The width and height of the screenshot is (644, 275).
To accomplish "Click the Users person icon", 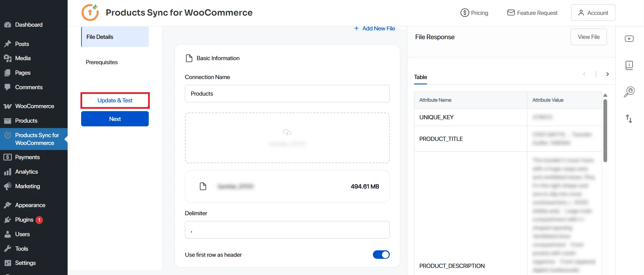I will pos(7,234).
